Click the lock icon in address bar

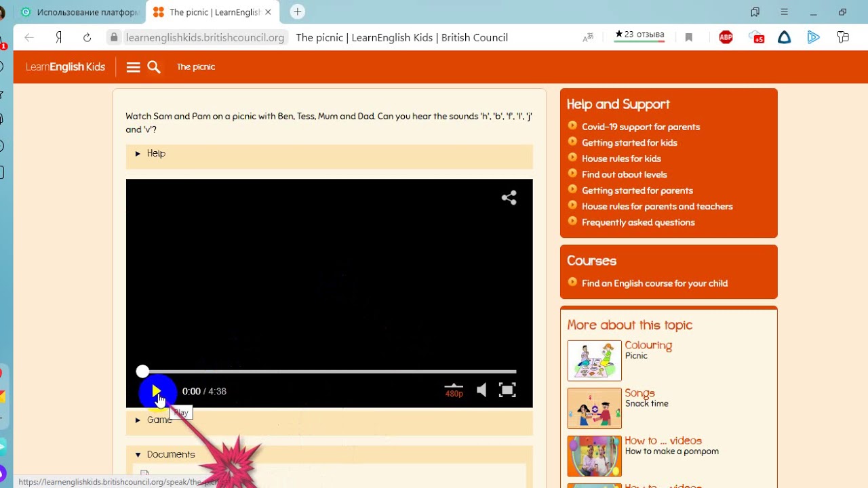tap(114, 38)
